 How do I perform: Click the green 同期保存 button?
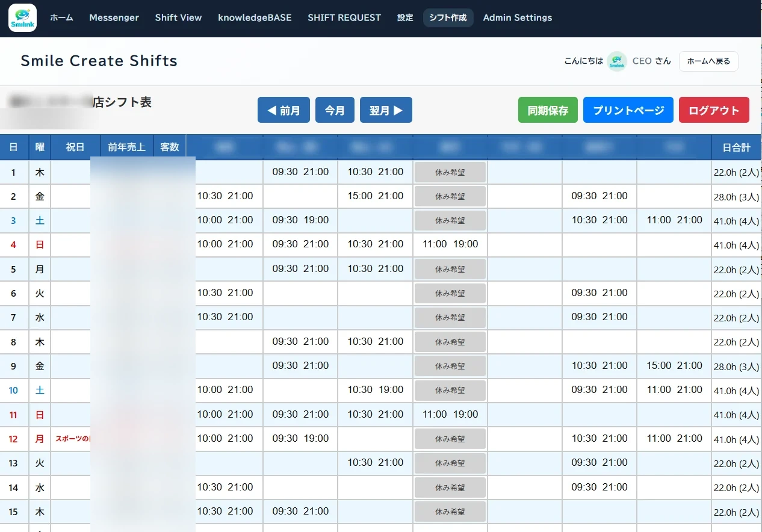pos(548,110)
